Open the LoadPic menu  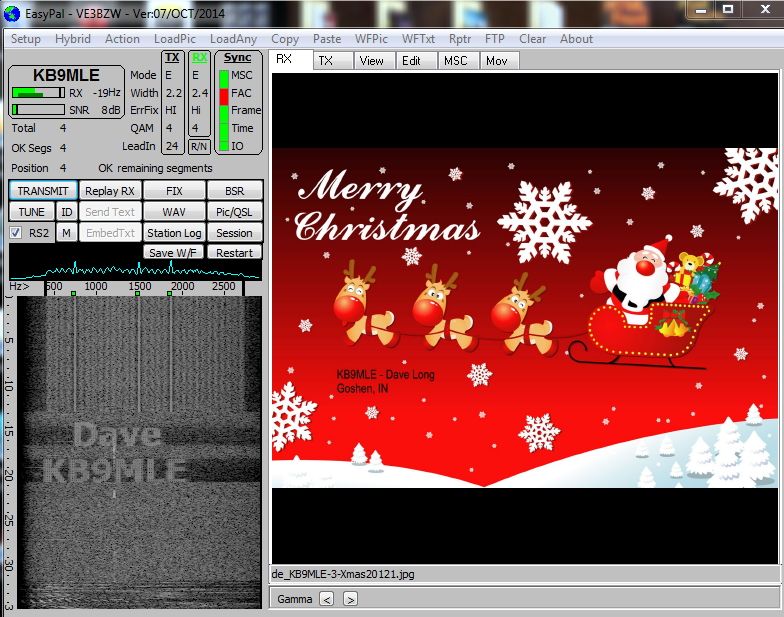click(x=175, y=39)
